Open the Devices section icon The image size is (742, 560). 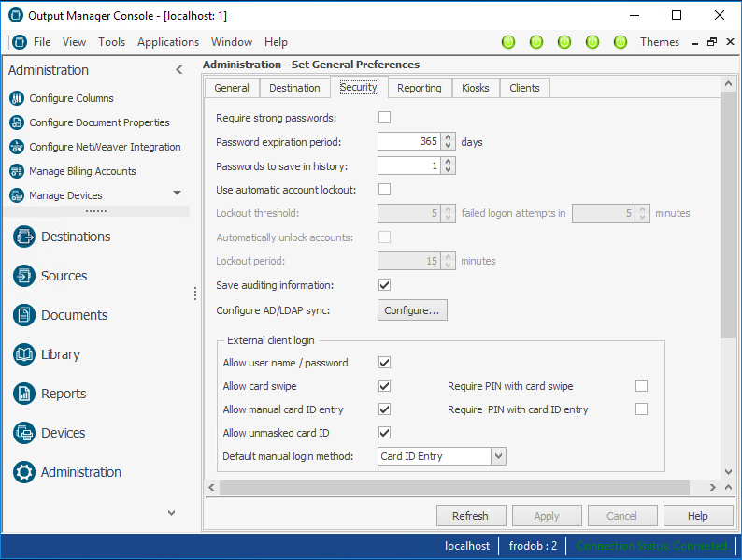[24, 433]
